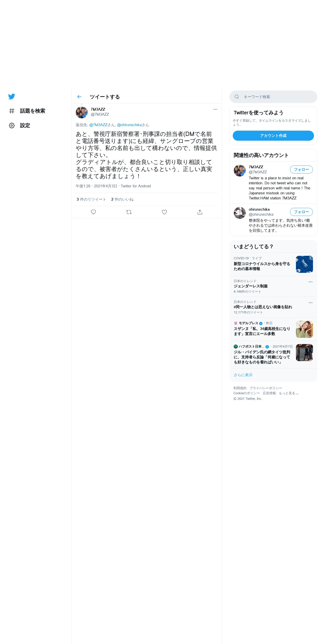Screen dimensions: 322x644
Task: Open more options for #同一人物とは思えない画像を貼れ trend
Action: pos(310,303)
